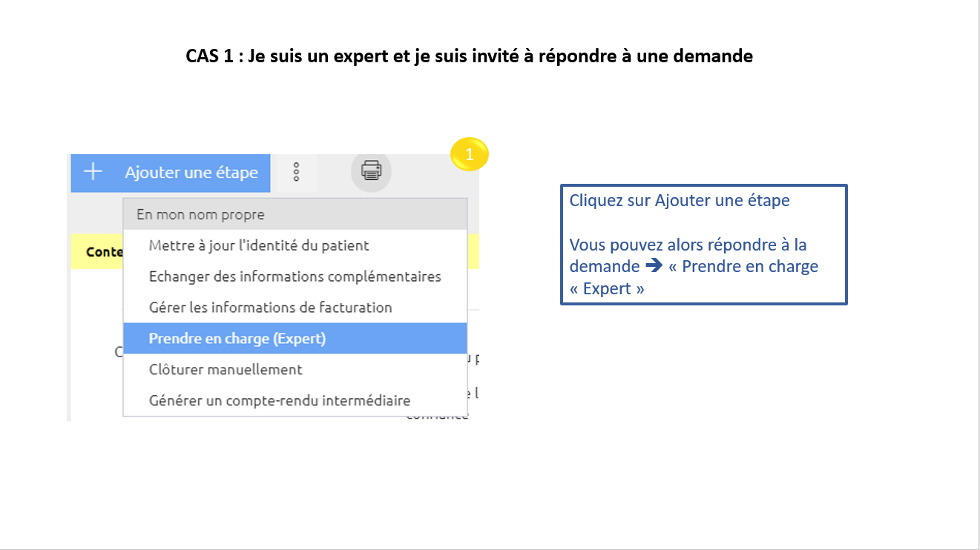Select Echanger des informations complémentaires
Screen dimensions: 980x550
pos(295,276)
